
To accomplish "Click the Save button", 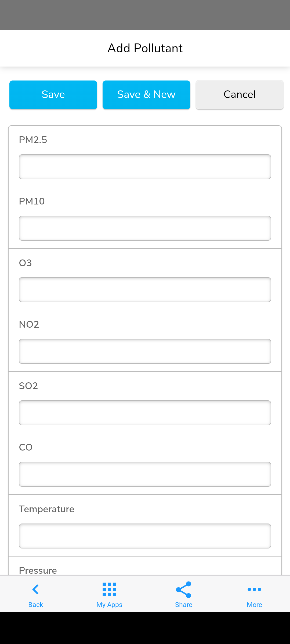I will click(x=53, y=95).
